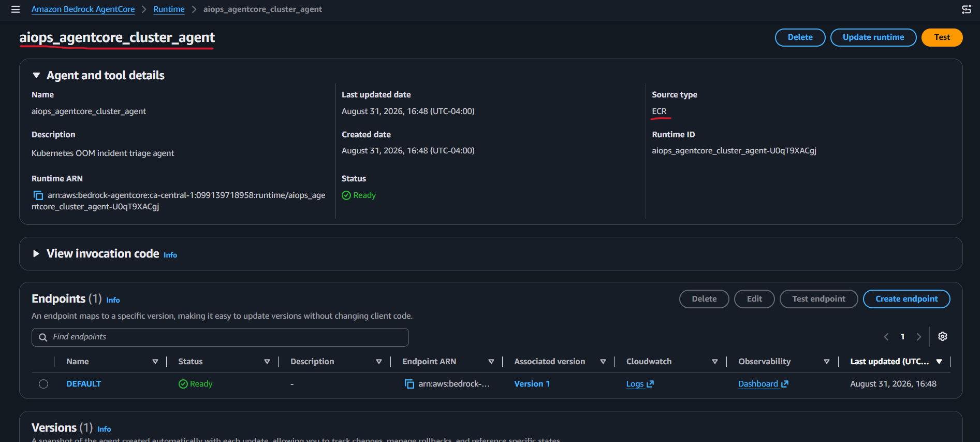Sort endpoints by Cloudwatch column
Screen dimensions: 980x442
tap(715, 362)
